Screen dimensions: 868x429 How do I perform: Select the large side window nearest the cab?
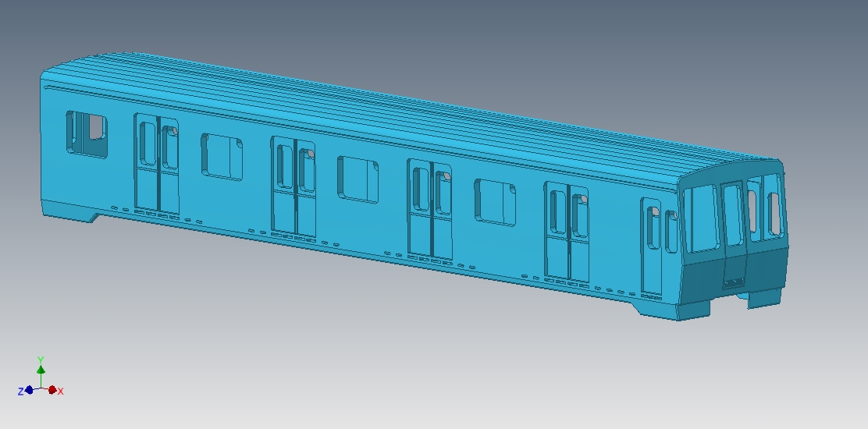pos(495,202)
